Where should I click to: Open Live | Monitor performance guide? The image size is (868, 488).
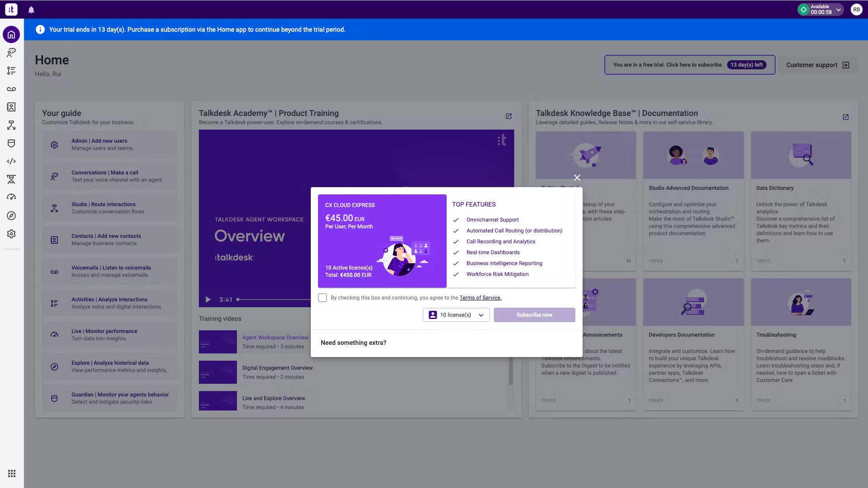click(109, 335)
